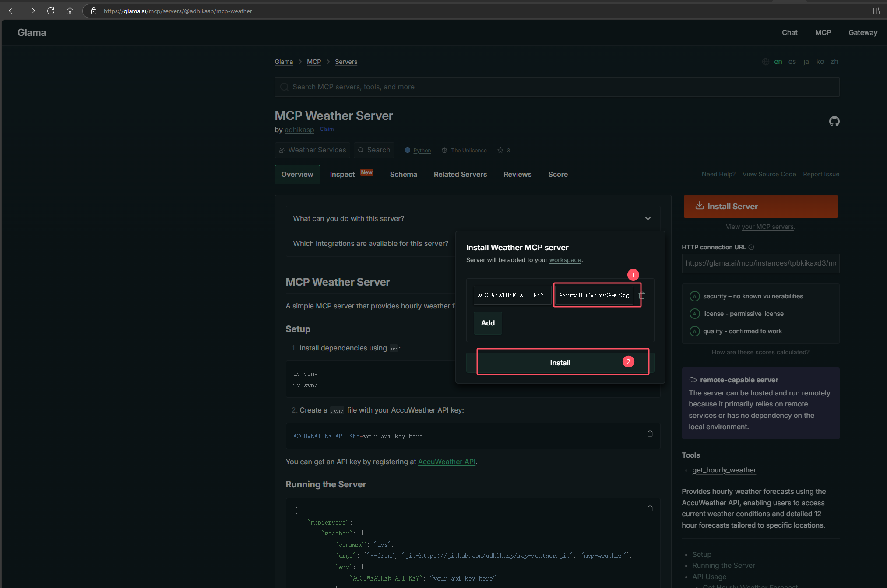Switch page language to Spanish (es)

[x=792, y=62]
